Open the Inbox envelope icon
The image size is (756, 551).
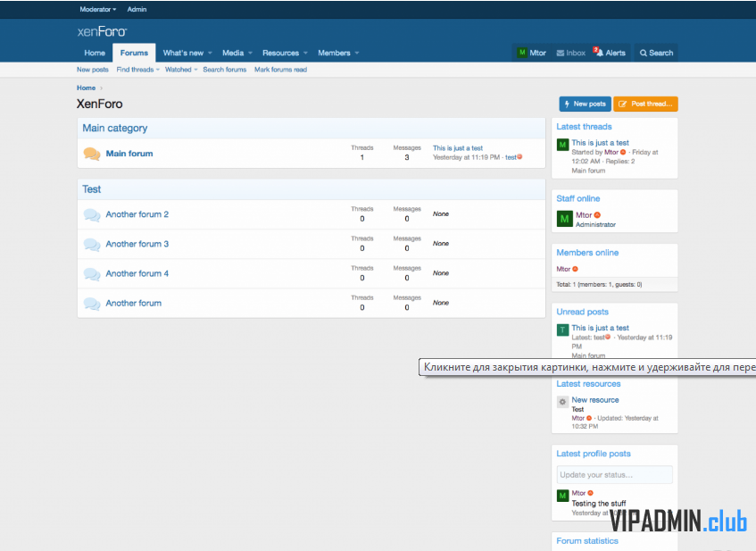pyautogui.click(x=561, y=53)
